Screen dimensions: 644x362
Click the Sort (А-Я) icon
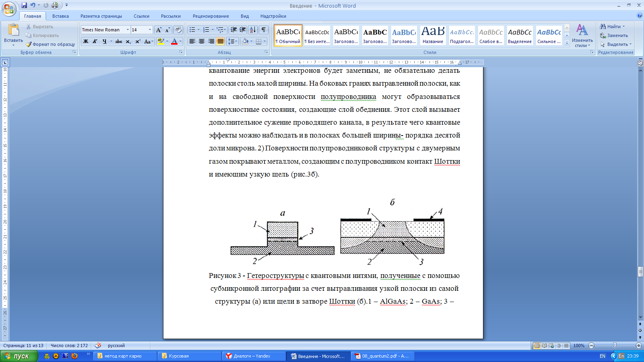[252, 30]
